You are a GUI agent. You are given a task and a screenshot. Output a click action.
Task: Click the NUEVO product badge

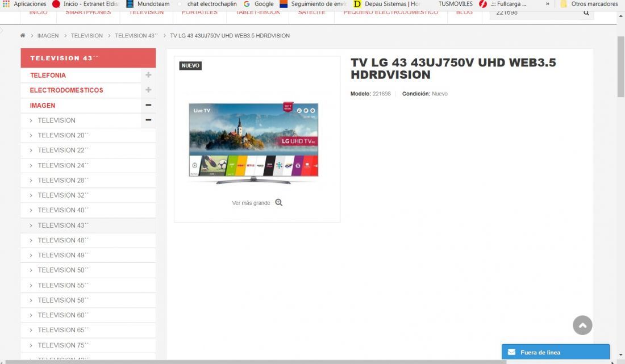click(x=190, y=66)
